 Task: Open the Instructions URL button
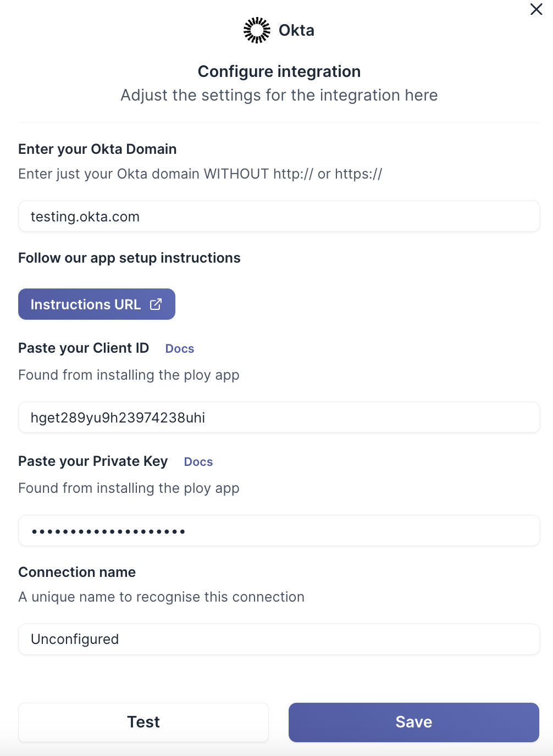(x=96, y=304)
